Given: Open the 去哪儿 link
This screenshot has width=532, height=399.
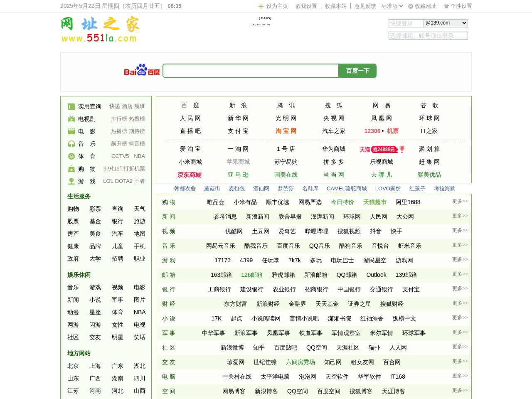Looking at the screenshot, I should click(x=382, y=175).
